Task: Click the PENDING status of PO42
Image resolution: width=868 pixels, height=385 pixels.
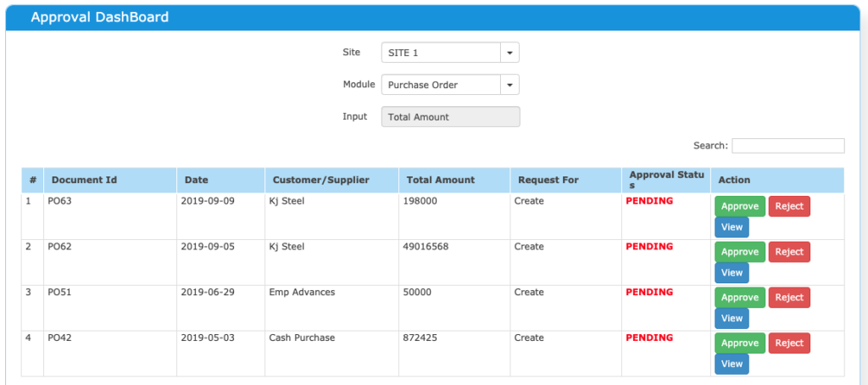Action: tap(649, 338)
